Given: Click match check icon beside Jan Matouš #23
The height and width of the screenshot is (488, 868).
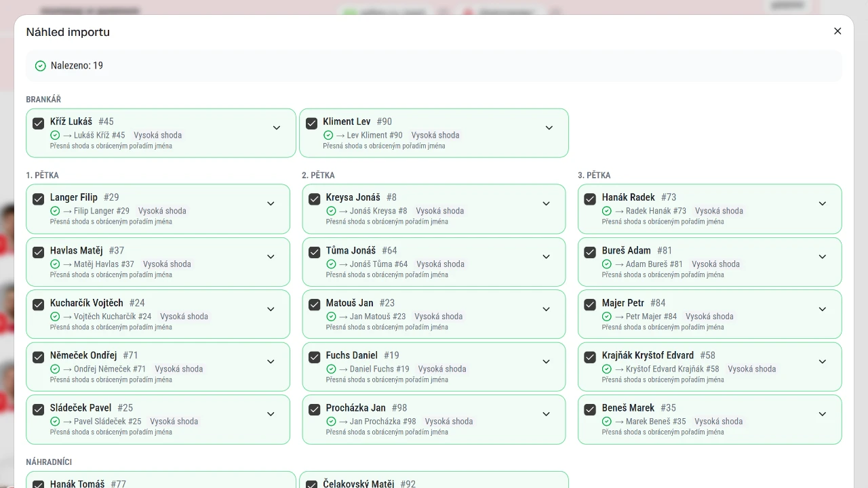Looking at the screenshot, I should [x=331, y=316].
